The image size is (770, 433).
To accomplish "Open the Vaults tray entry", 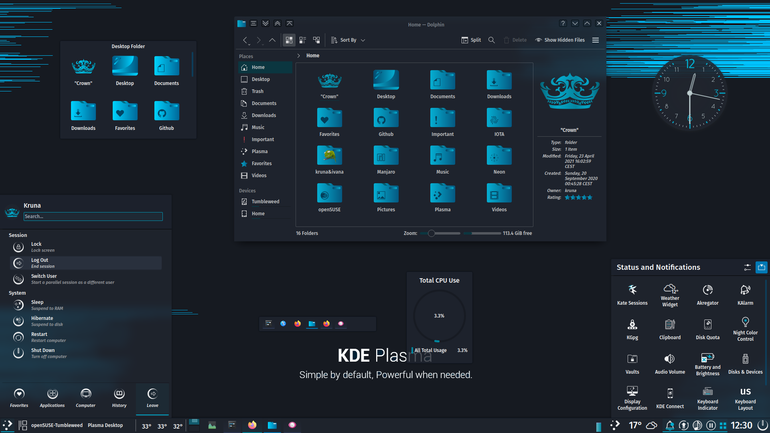I will [632, 364].
